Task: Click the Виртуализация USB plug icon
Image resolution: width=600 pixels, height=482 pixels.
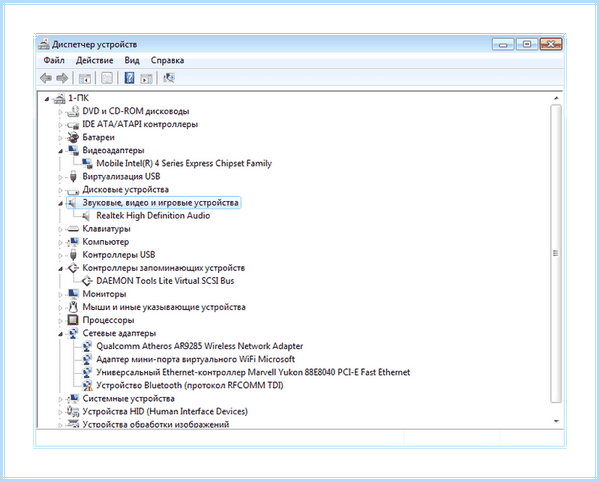Action: [73, 177]
